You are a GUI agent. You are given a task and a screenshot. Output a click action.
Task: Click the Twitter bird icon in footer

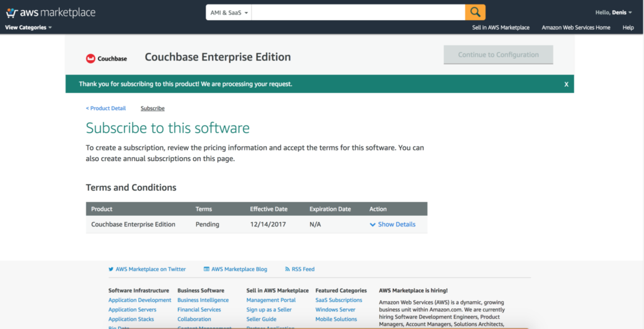111,269
